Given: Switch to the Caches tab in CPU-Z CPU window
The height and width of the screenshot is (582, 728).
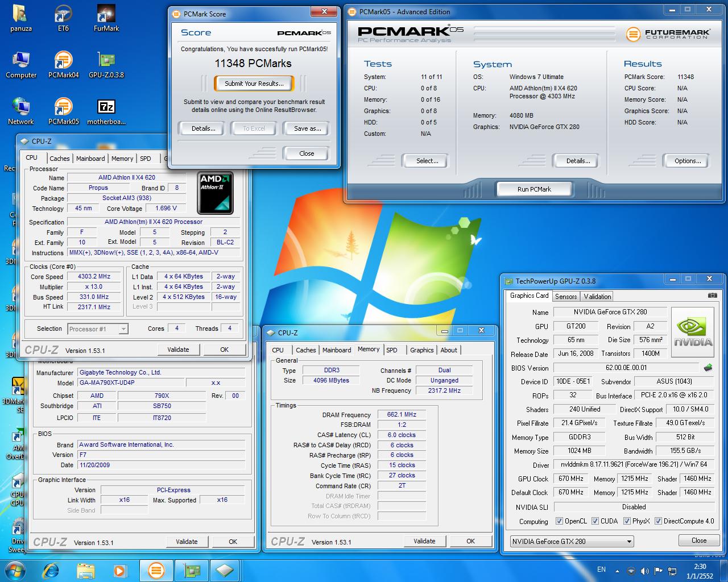Looking at the screenshot, I should coord(59,159).
